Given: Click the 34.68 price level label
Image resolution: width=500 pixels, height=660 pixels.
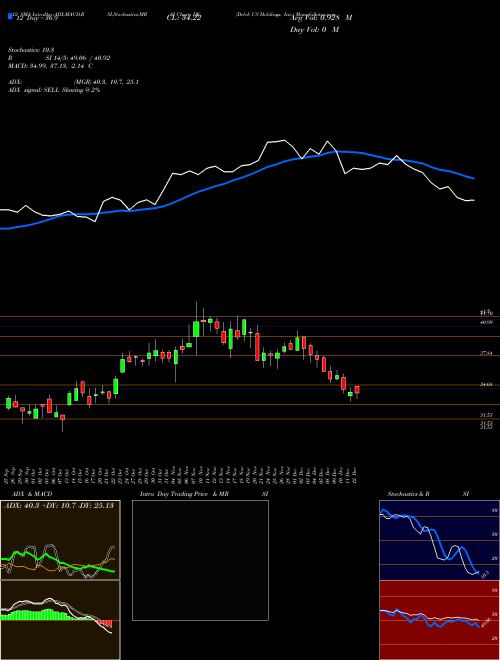Looking at the screenshot, I should point(486,384).
